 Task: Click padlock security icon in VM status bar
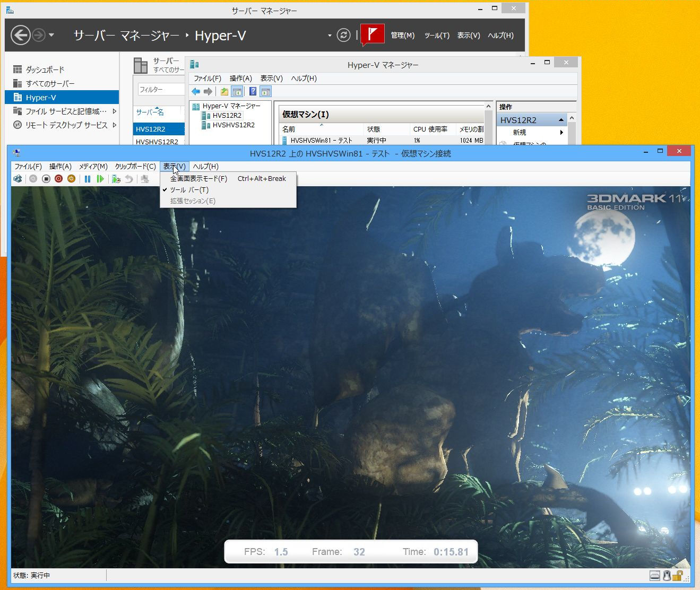pos(677,575)
